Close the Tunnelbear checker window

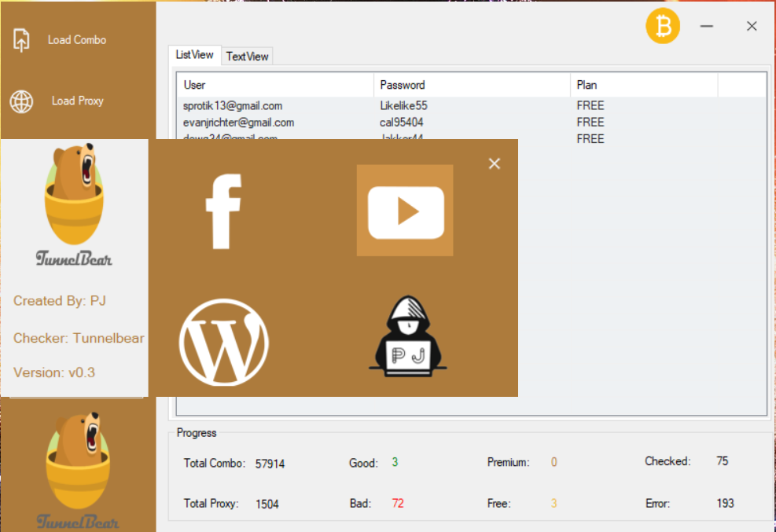tap(752, 26)
